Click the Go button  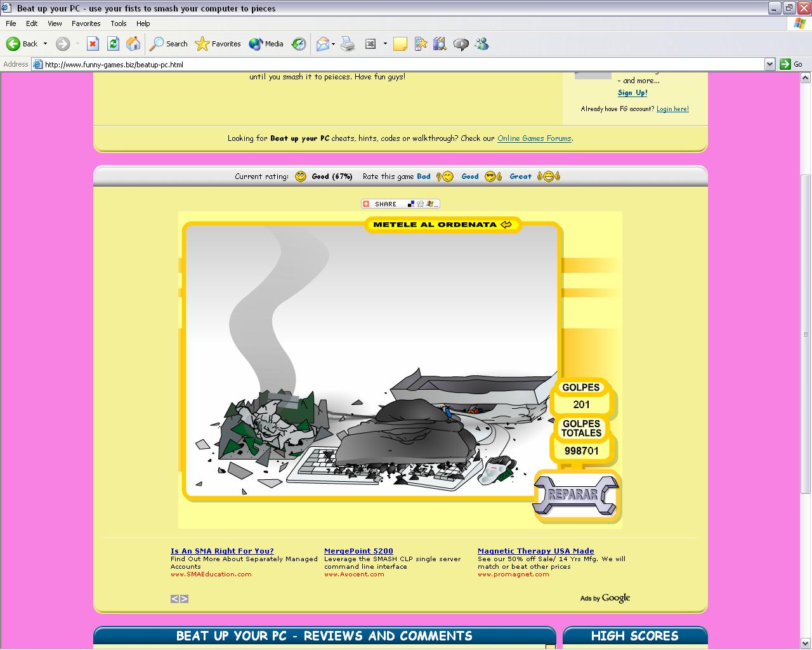pos(792,64)
